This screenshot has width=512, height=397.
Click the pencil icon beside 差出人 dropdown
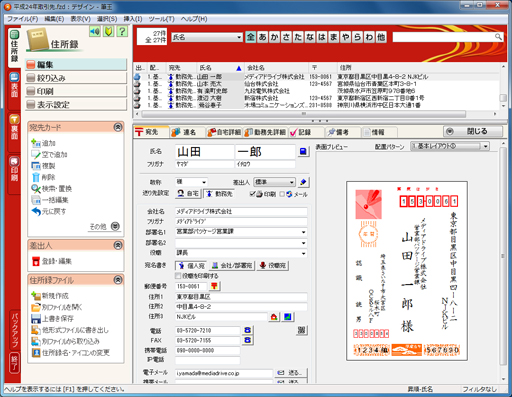(x=303, y=182)
